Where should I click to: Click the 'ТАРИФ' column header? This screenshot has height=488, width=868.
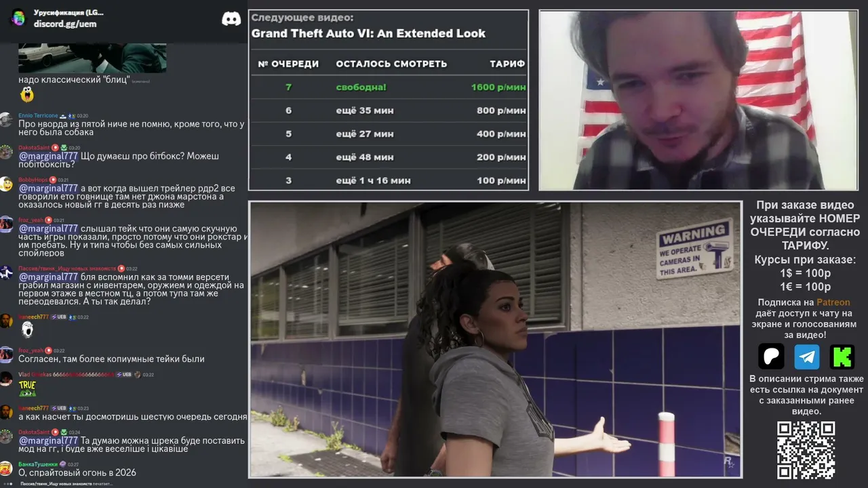point(507,64)
